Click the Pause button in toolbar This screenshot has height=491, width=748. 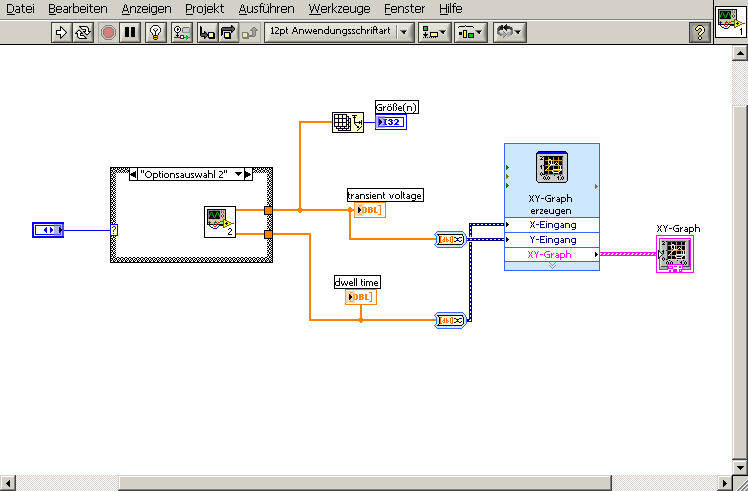[130, 32]
